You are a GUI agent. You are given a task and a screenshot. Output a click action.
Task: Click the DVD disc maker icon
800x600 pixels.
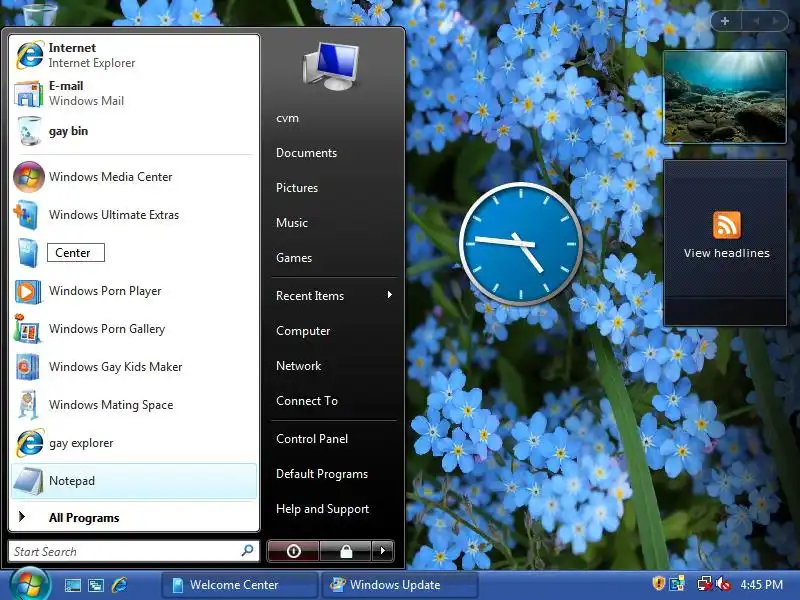[28, 367]
